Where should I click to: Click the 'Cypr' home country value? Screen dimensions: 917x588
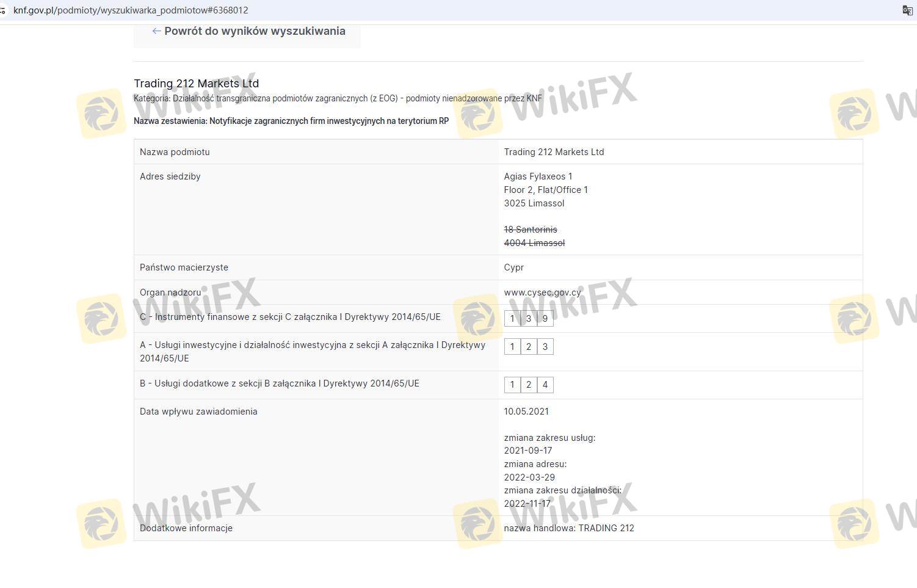pos(513,267)
